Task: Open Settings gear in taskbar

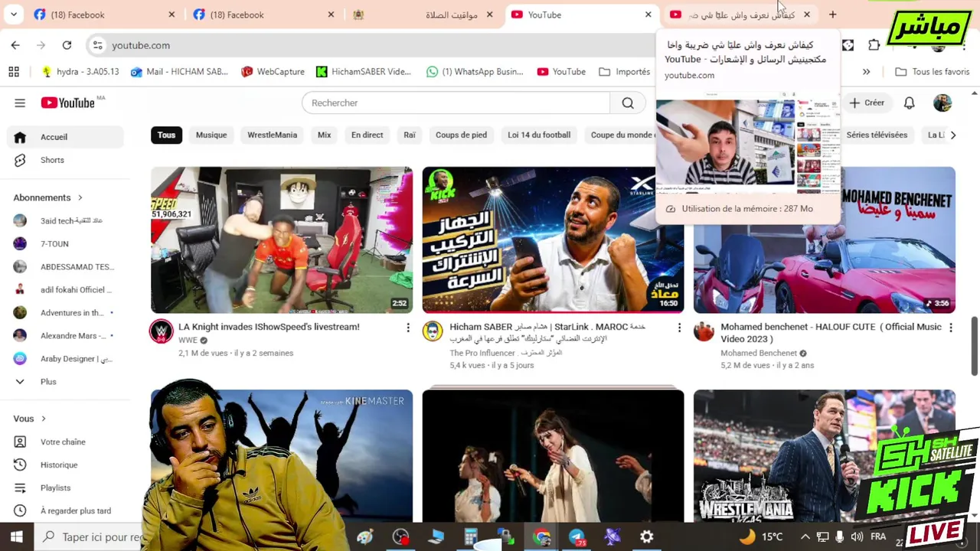Action: [647, 537]
